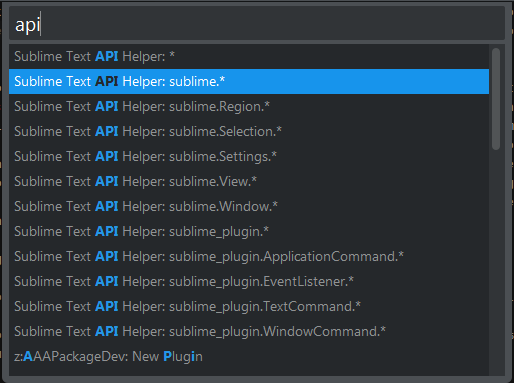
Task: Select "Sublime Text API Helper: sublime.View.*"
Action: [x=249, y=181]
